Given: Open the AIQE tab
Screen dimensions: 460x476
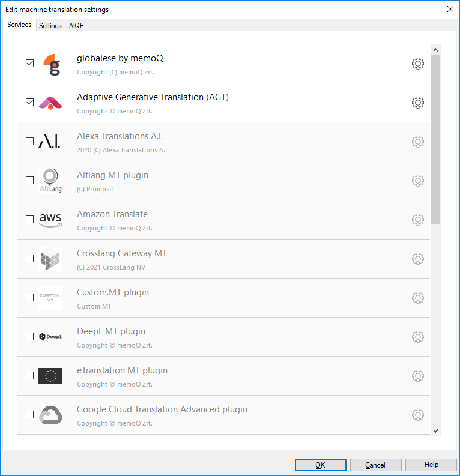Looking at the screenshot, I should [x=77, y=26].
